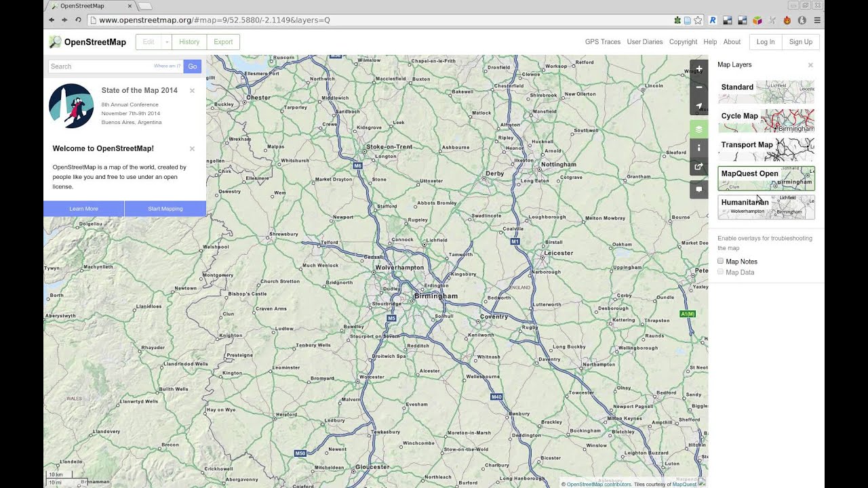Click the Sign Up button
The height and width of the screenshot is (488, 868).
coord(801,42)
